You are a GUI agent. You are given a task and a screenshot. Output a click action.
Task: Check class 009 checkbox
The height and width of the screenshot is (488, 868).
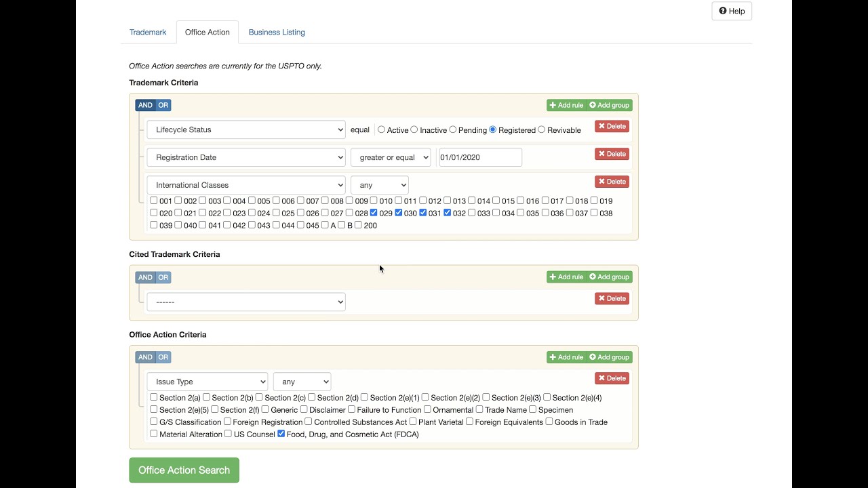coord(349,201)
